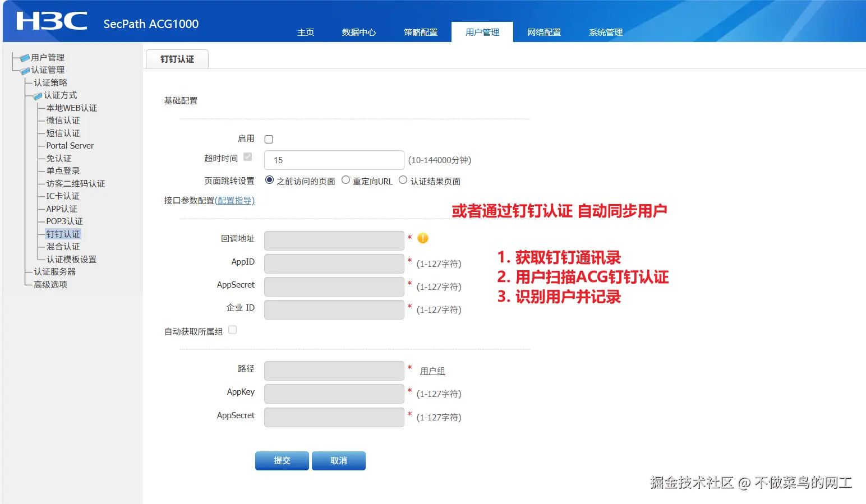The width and height of the screenshot is (866, 504).
Task: Select the 认证结果页面 radio button
Action: pyautogui.click(x=403, y=180)
